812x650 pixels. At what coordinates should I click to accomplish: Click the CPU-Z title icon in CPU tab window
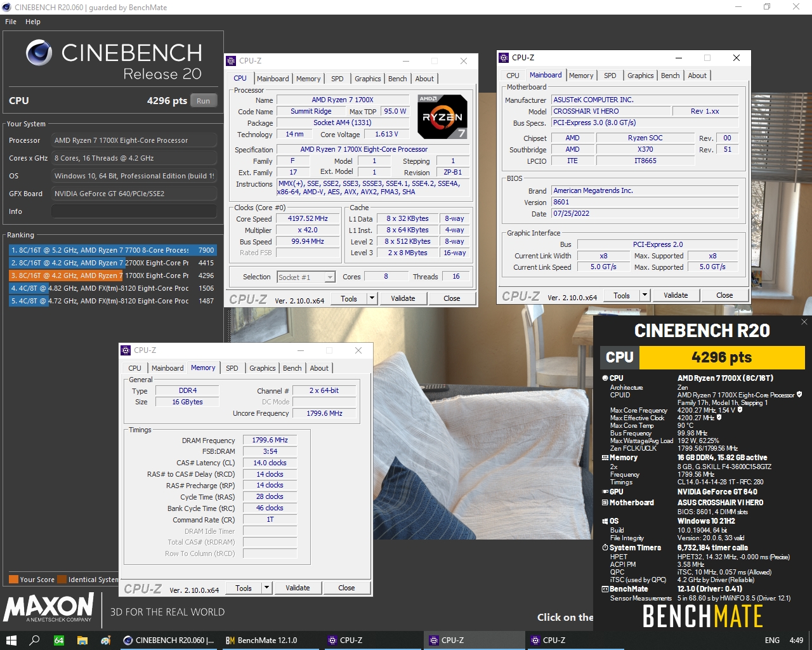click(x=231, y=61)
